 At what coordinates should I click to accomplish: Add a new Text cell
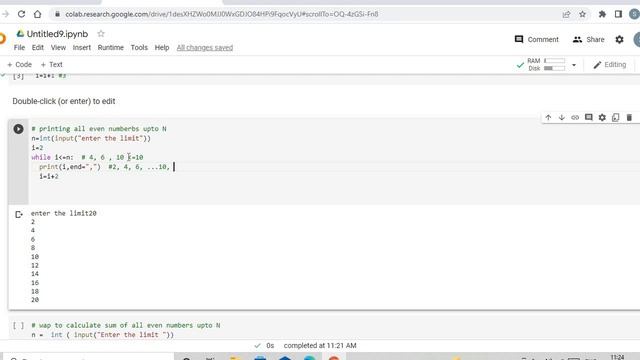coord(51,64)
